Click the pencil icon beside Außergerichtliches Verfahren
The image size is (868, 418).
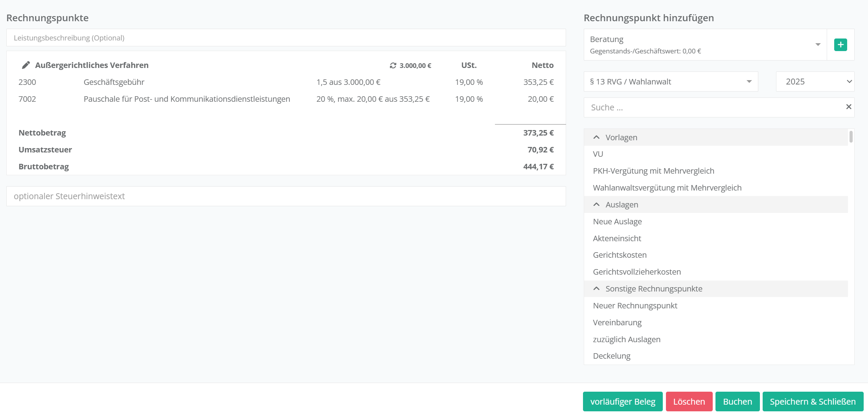click(x=26, y=65)
